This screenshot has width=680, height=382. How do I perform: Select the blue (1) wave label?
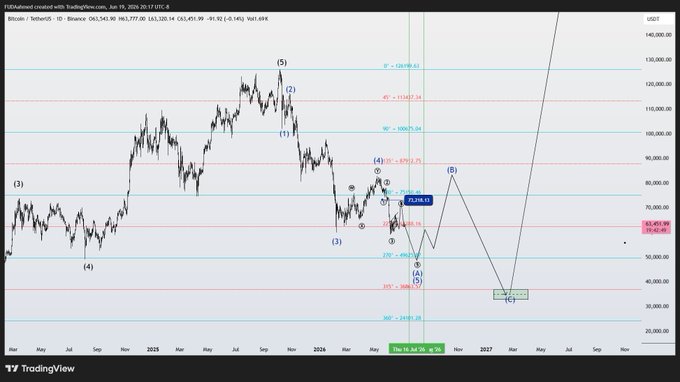point(284,134)
